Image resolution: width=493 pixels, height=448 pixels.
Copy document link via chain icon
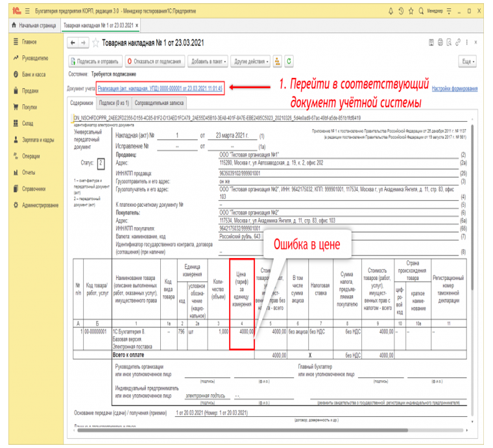[458, 42]
